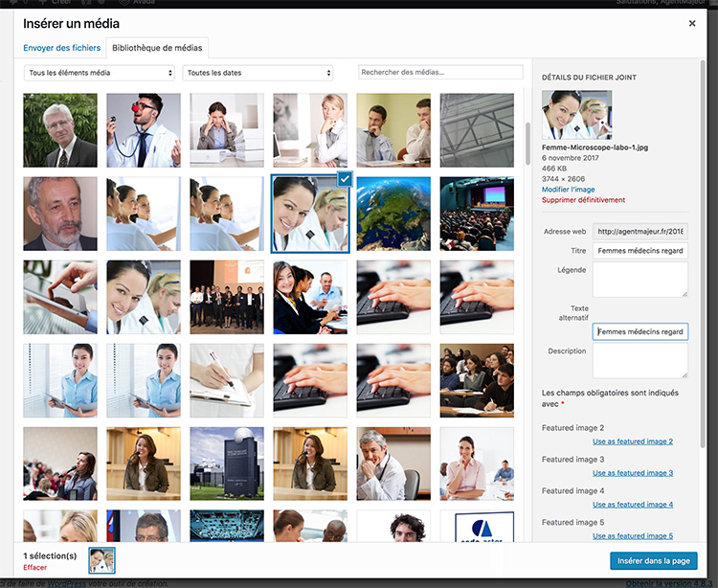
Task: Select the older doctor with stethoscope thumbnail
Action: point(393,464)
